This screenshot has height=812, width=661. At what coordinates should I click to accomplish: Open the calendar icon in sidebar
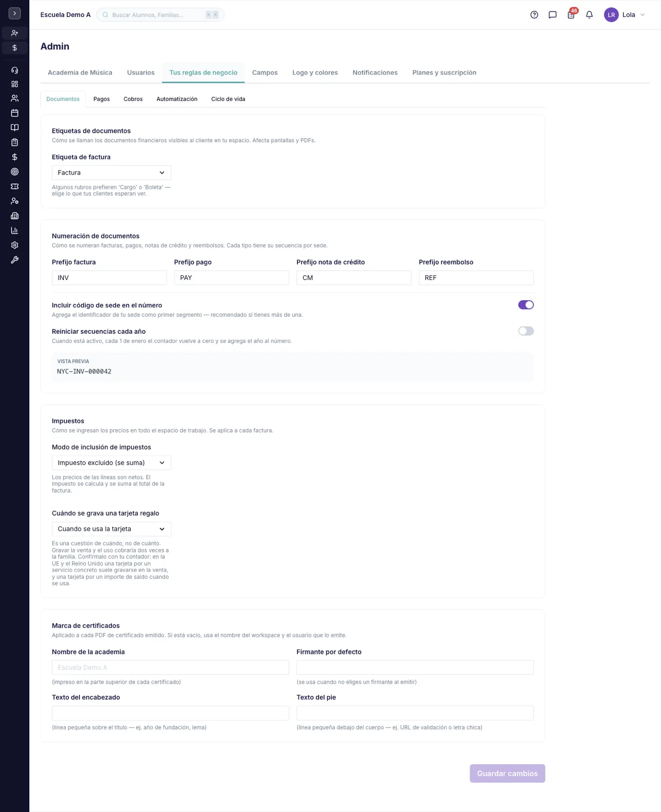(x=15, y=113)
